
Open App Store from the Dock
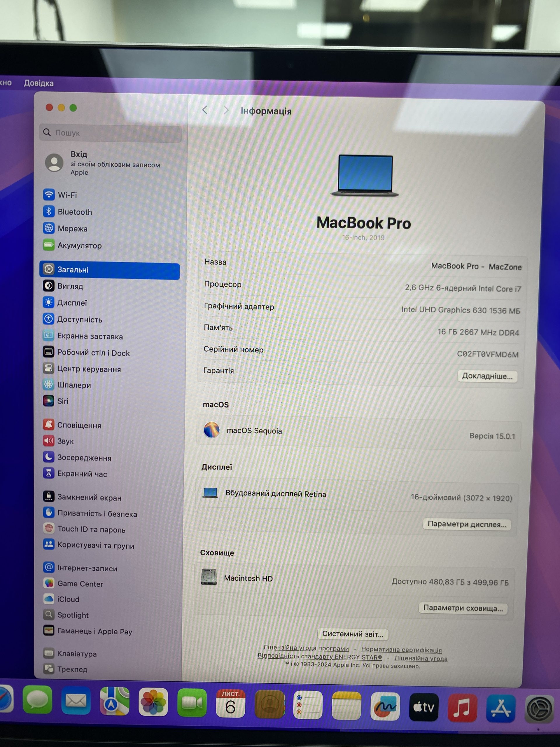[x=501, y=708]
